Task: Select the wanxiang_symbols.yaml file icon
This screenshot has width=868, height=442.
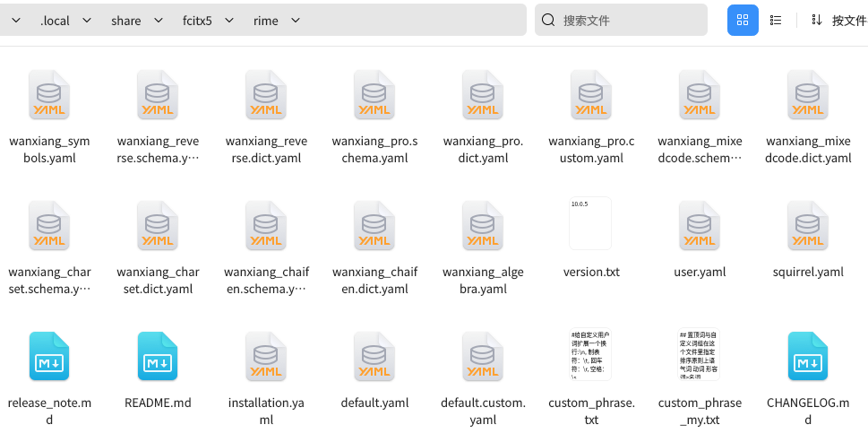Action: 49,95
